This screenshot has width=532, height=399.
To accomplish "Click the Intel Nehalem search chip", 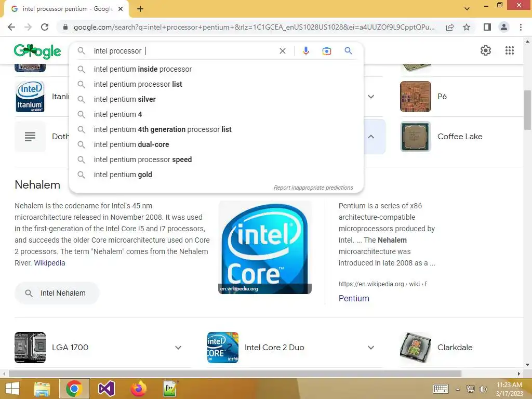I will point(57,293).
